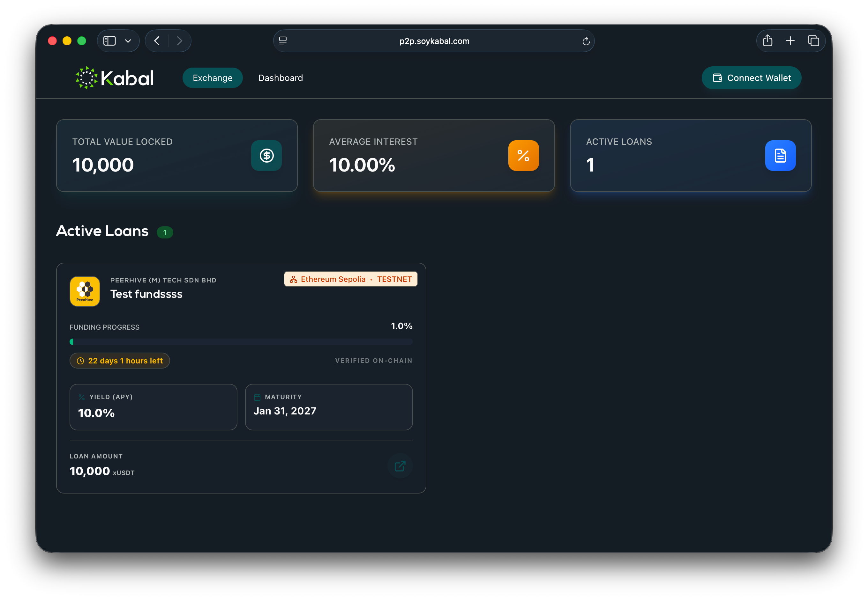Click the dollar icon on Total Value Locked
This screenshot has width=868, height=600.
(x=266, y=156)
